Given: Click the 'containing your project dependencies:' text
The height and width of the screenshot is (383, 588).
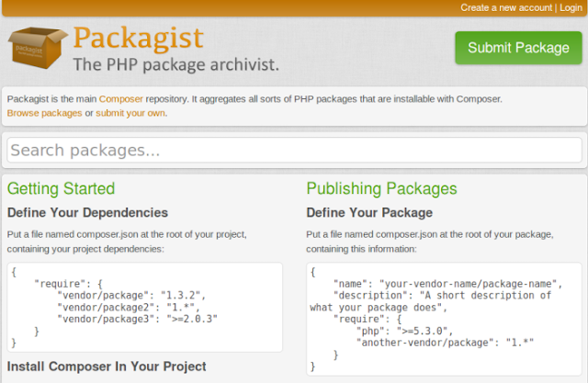Looking at the screenshot, I should 85,249.
